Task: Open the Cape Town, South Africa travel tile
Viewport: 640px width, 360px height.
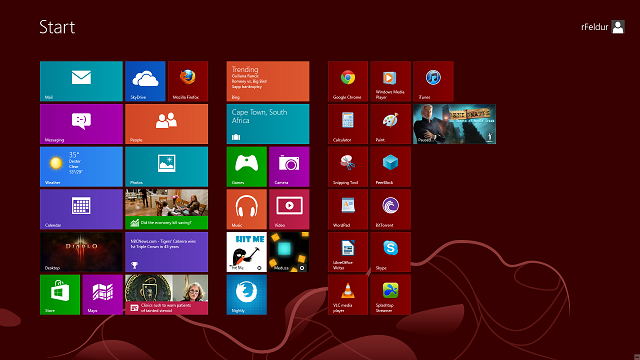Action: (268, 124)
